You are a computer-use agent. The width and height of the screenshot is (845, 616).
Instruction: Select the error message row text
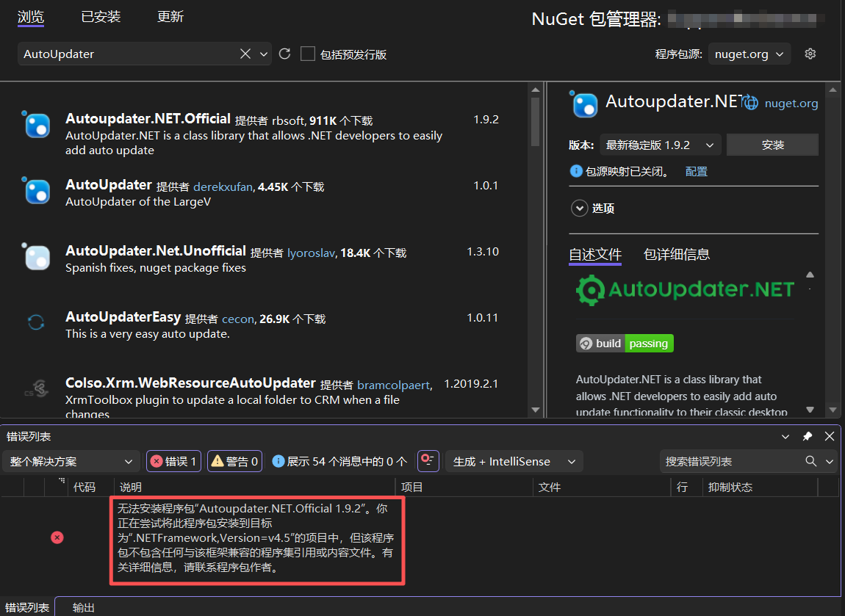(x=256, y=537)
